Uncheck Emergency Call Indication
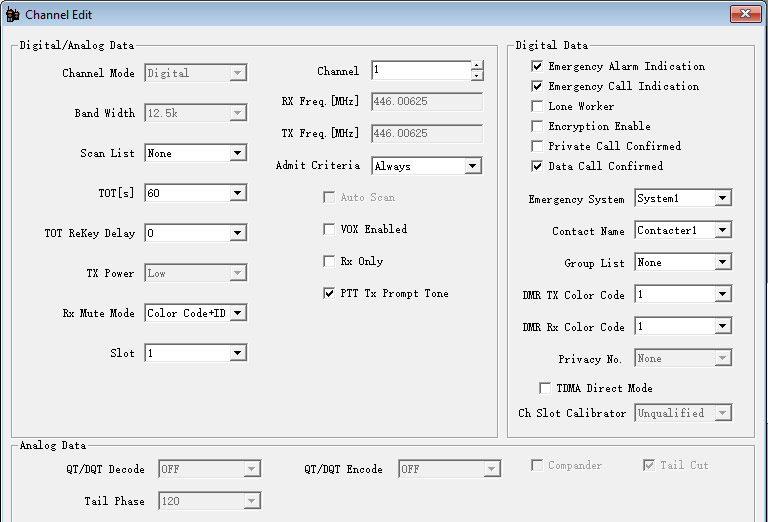Screen dimensions: 768x522 [537, 87]
